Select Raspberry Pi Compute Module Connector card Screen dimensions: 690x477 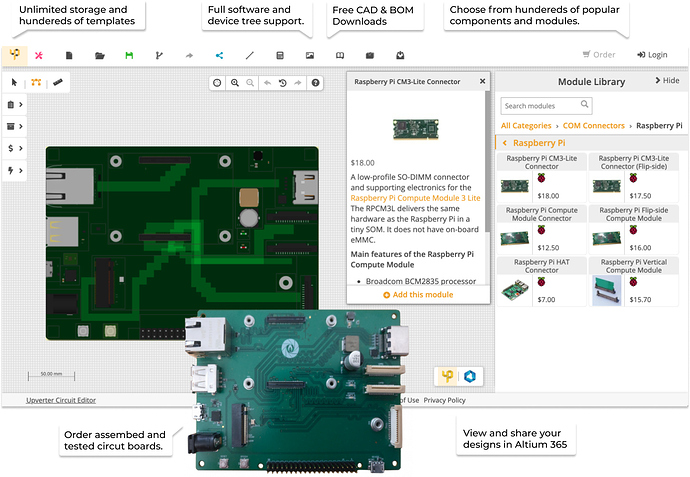pyautogui.click(x=542, y=230)
